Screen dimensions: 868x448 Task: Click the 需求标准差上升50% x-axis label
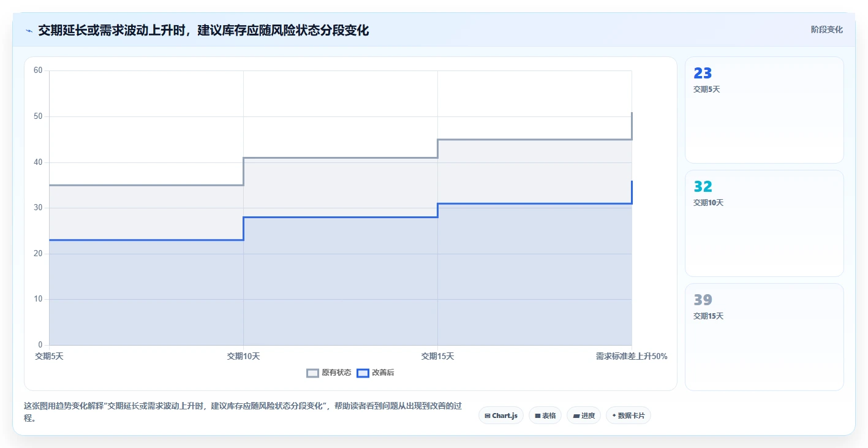pyautogui.click(x=632, y=356)
